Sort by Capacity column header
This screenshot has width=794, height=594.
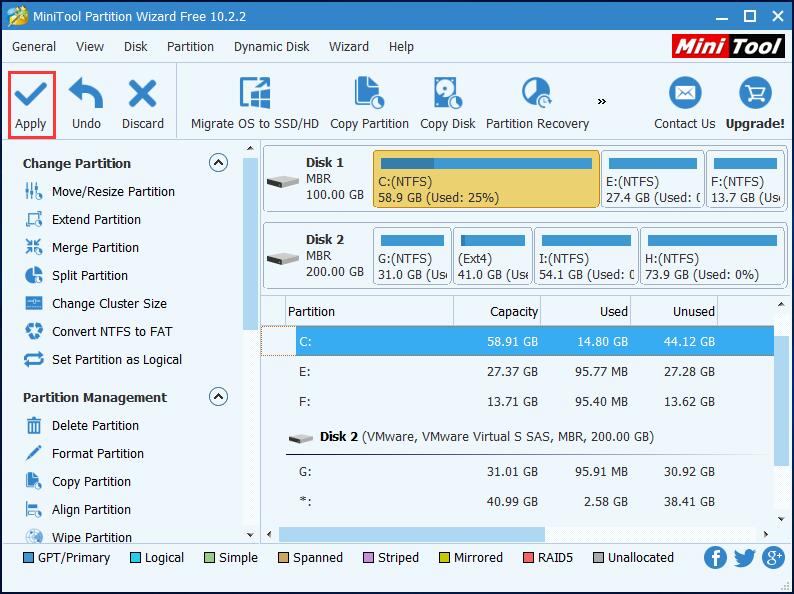[x=497, y=311]
